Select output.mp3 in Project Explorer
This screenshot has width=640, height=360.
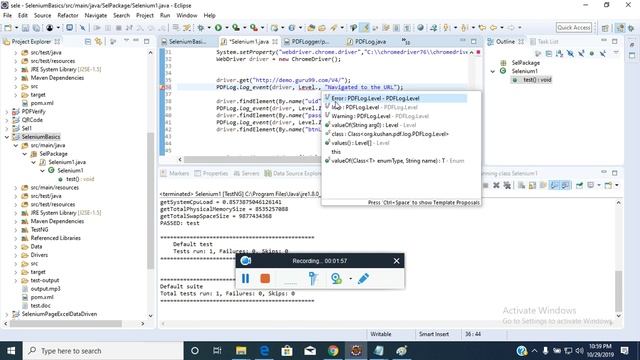pyautogui.click(x=45, y=289)
